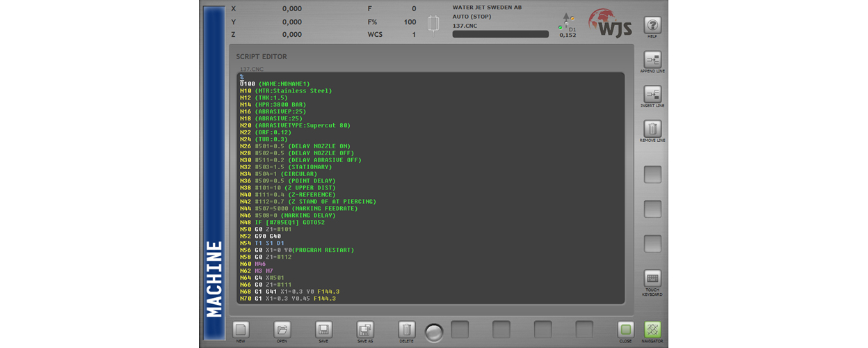Select line N30 DELAY ABRASIVE OFF
Image resolution: width=868 pixels, height=348 pixels.
tap(300, 160)
